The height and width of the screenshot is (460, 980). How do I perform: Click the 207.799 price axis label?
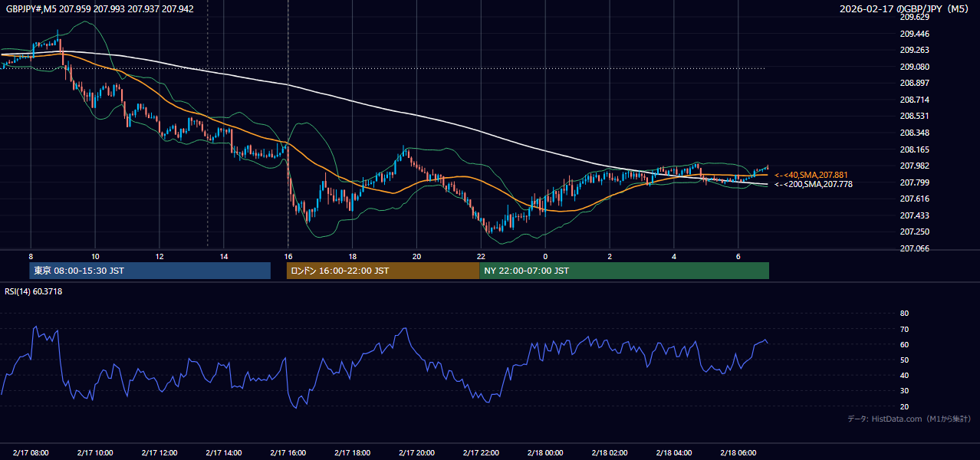point(914,182)
